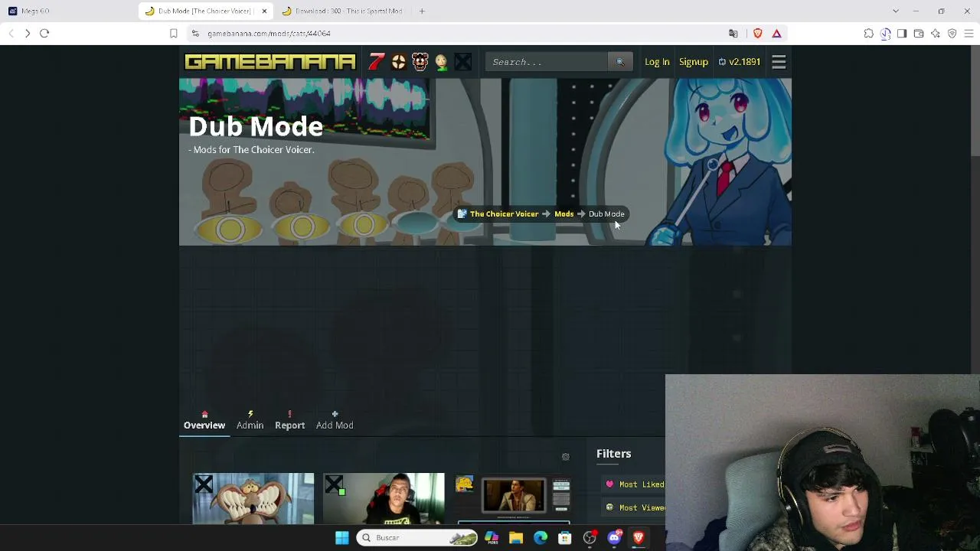This screenshot has height=551, width=980.
Task: Open the Mods breadcrumb link
Action: point(563,214)
